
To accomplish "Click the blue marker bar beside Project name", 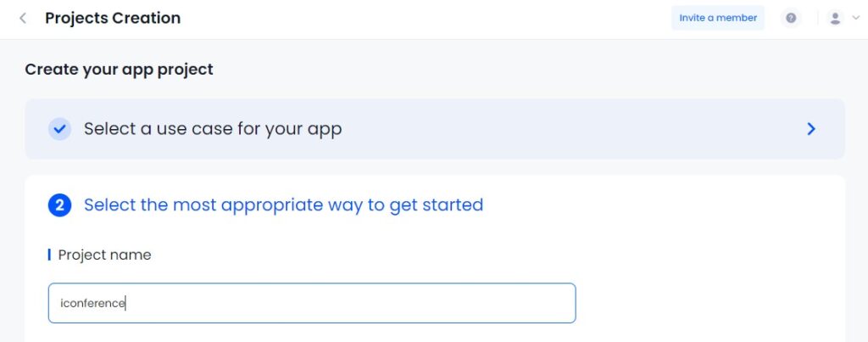I will click(x=49, y=255).
